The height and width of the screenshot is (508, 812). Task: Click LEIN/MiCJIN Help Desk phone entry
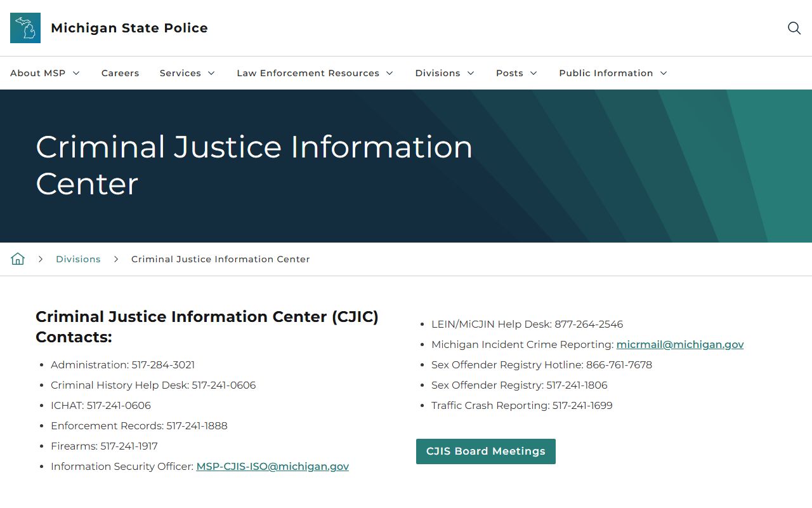coord(527,324)
